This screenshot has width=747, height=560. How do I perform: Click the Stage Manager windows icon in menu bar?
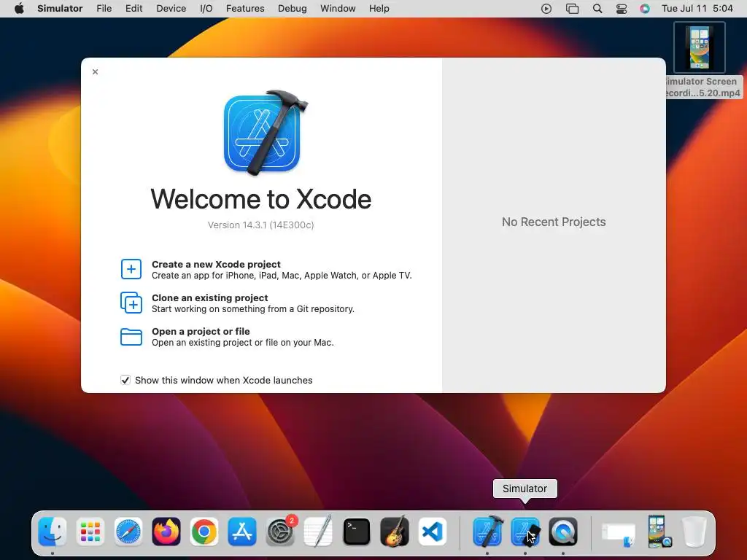[x=572, y=9]
